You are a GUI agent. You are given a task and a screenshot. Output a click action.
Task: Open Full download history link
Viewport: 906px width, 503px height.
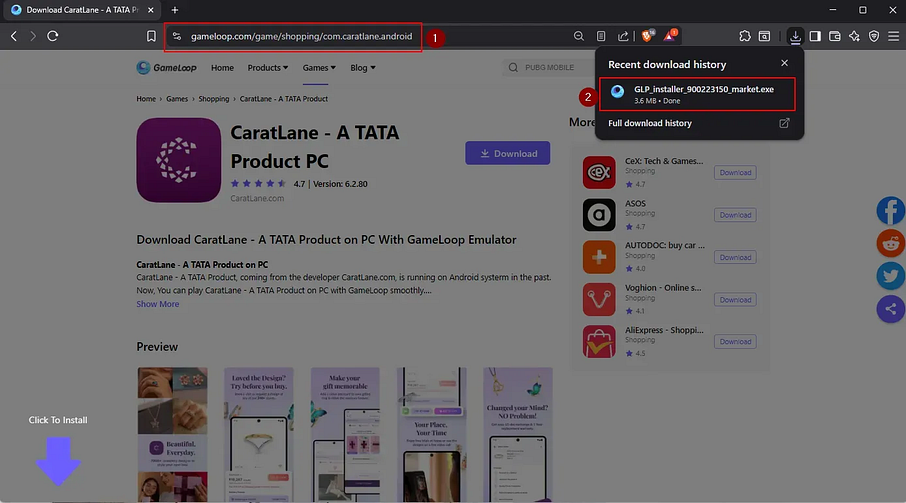coord(649,123)
